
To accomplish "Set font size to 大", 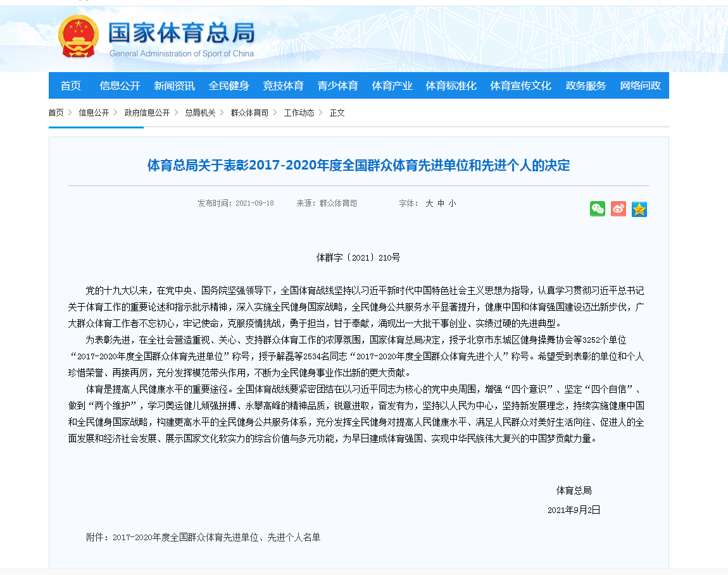I will coord(429,203).
